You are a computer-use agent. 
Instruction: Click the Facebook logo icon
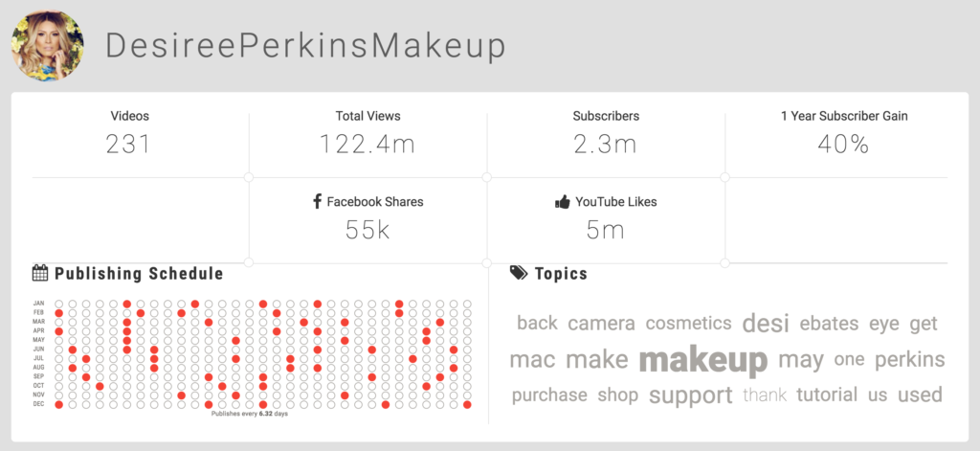(x=317, y=201)
